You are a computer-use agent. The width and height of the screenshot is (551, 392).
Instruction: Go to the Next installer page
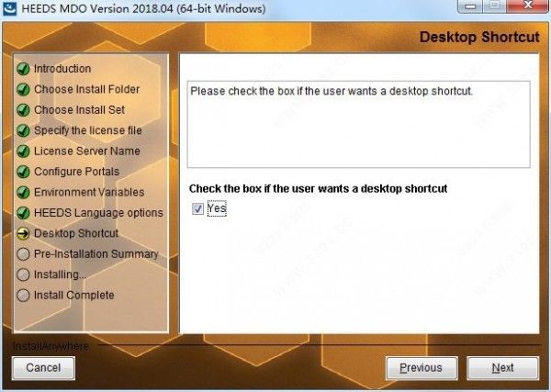(502, 368)
